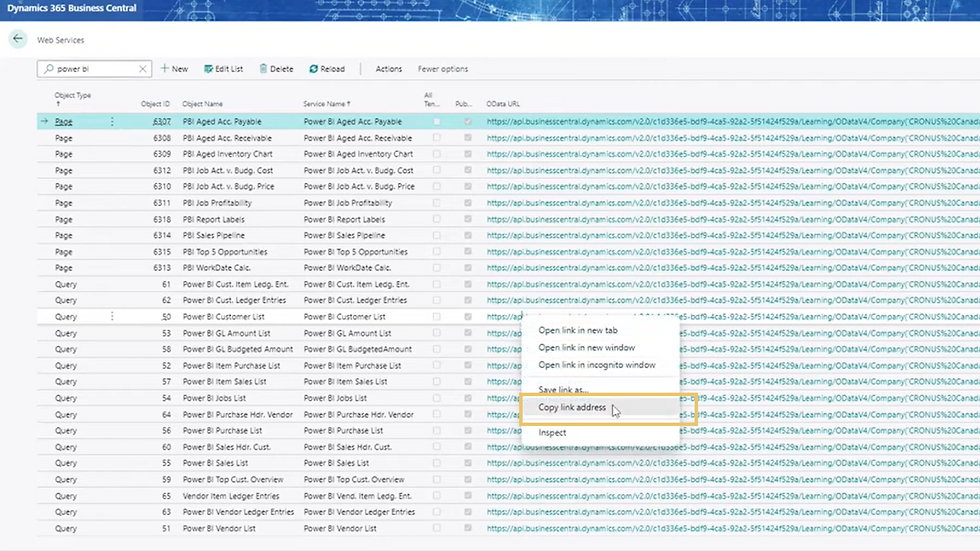Choose Open link in incognito window
This screenshot has width=980, height=551.
coord(597,365)
